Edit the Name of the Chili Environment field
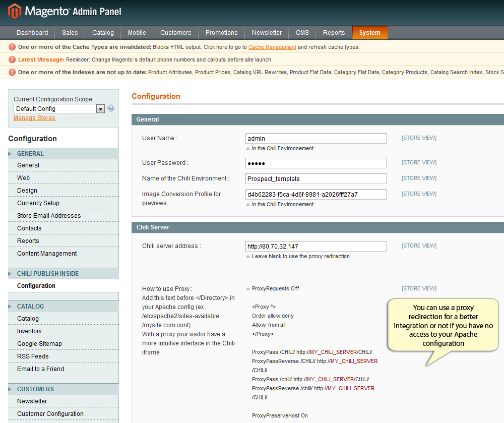 tap(316, 178)
